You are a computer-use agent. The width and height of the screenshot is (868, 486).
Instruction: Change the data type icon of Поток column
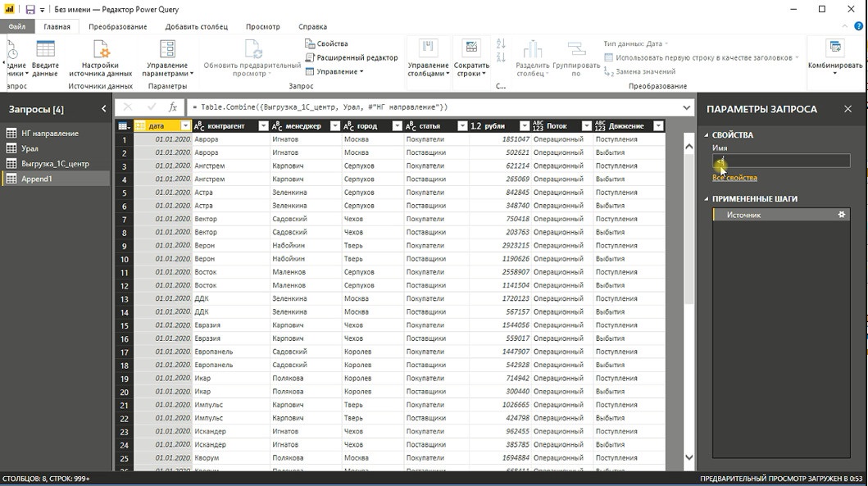(x=538, y=126)
